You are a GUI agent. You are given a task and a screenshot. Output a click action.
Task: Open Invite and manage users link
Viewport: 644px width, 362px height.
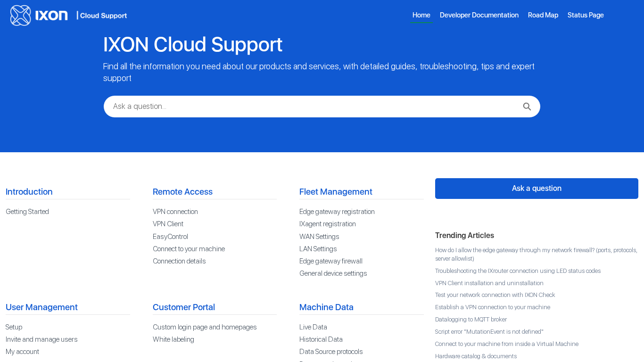coord(41,339)
